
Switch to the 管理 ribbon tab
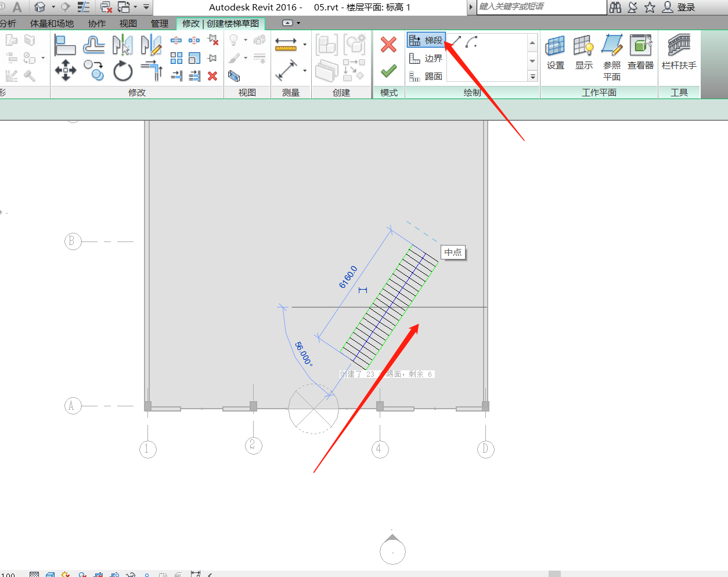[x=159, y=23]
